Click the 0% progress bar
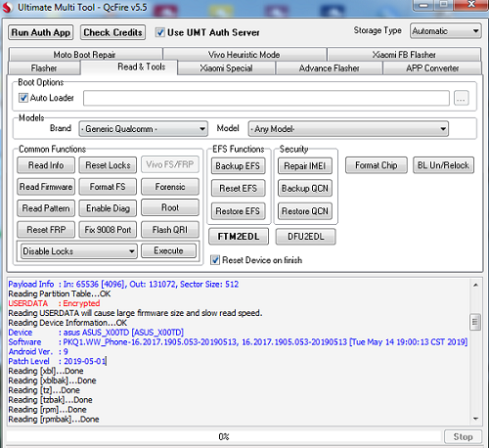The width and height of the screenshot is (489, 448). click(x=224, y=437)
